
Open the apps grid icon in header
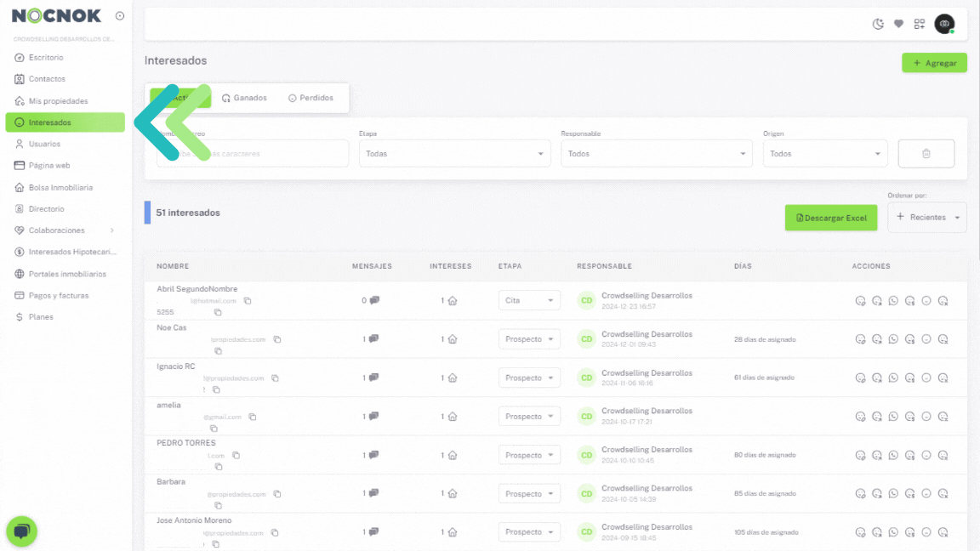[920, 24]
